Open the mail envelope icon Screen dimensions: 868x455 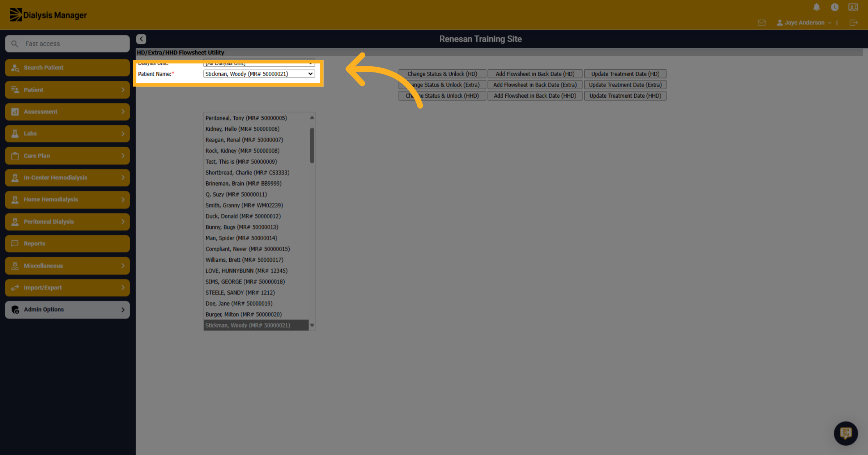pyautogui.click(x=762, y=23)
